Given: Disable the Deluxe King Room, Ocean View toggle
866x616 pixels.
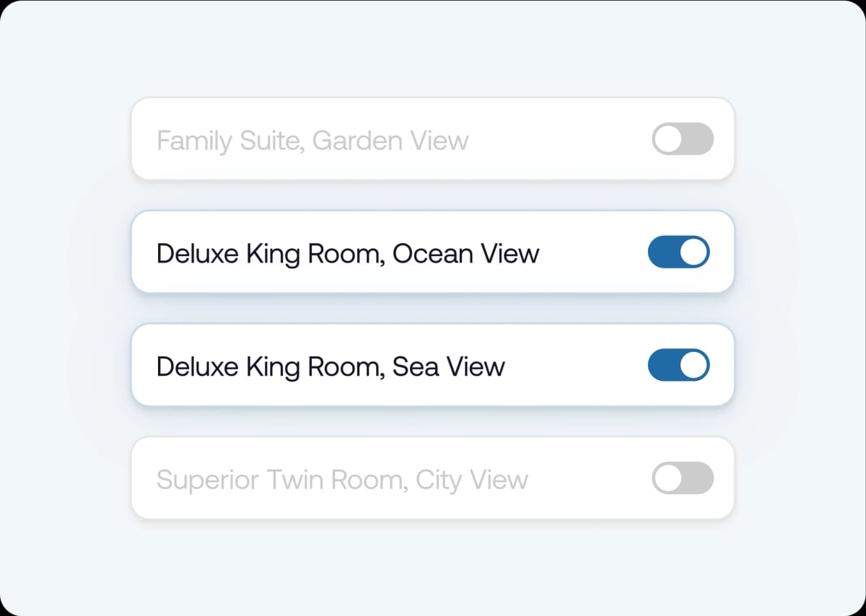Looking at the screenshot, I should click(x=678, y=252).
